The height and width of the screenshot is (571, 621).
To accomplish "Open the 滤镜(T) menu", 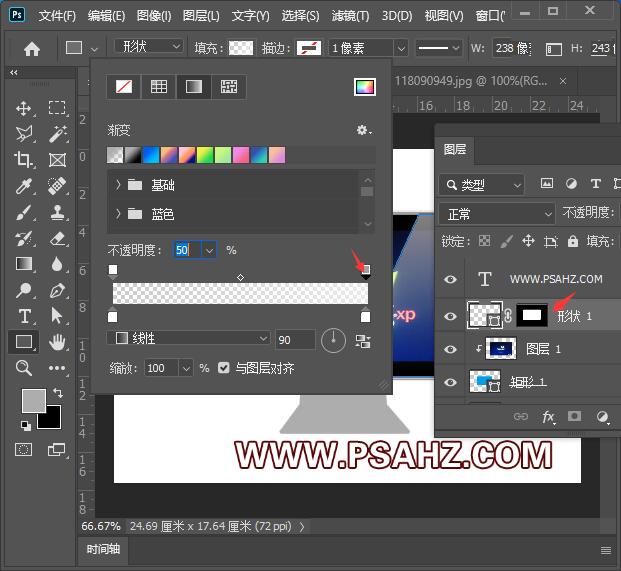I will click(350, 16).
